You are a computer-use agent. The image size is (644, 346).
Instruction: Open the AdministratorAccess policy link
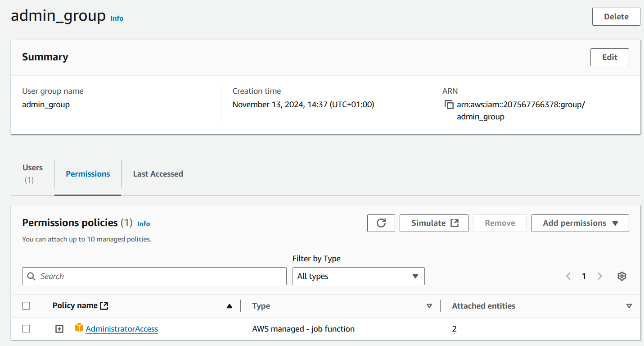[122, 329]
